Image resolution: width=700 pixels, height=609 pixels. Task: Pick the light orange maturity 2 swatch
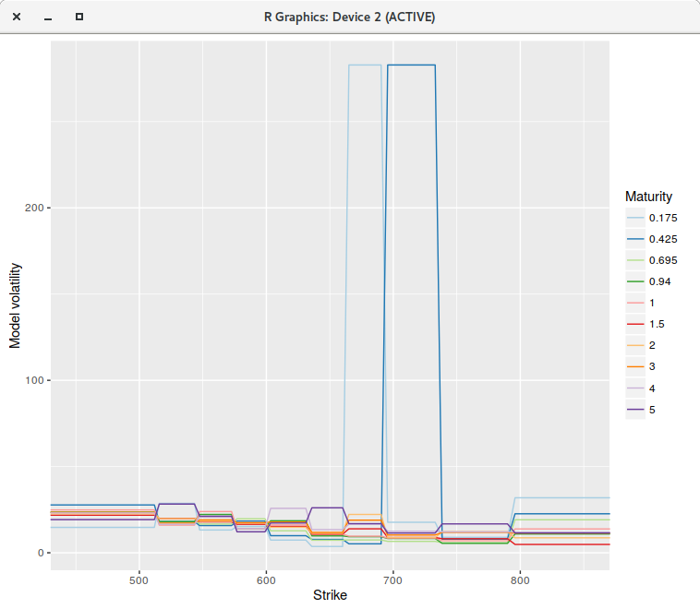click(635, 345)
